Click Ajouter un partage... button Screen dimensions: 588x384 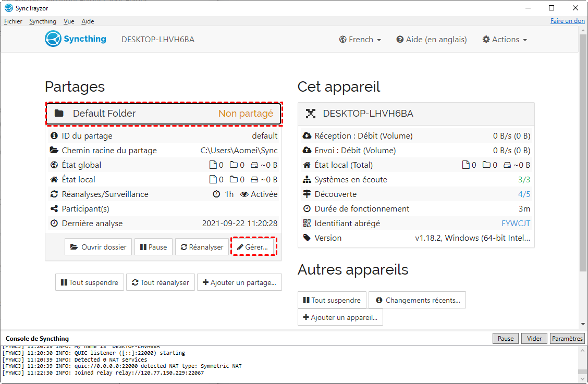click(x=239, y=282)
